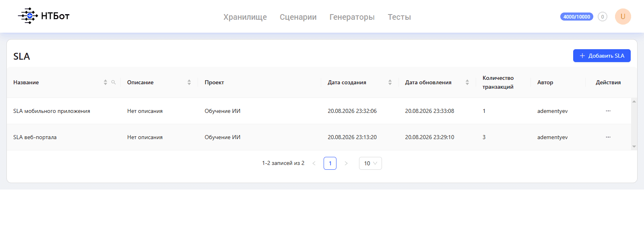Select page 1 in pagination
644x250 pixels.
330,163
